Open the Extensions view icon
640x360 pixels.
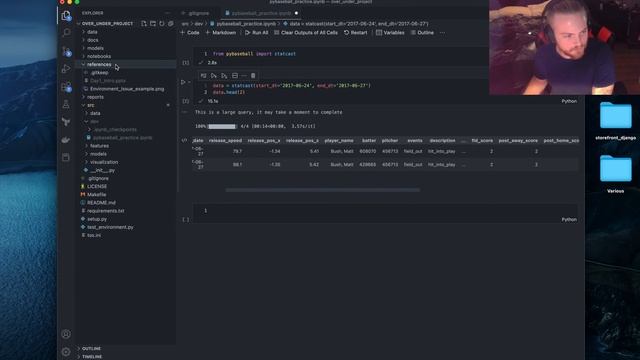click(x=66, y=87)
